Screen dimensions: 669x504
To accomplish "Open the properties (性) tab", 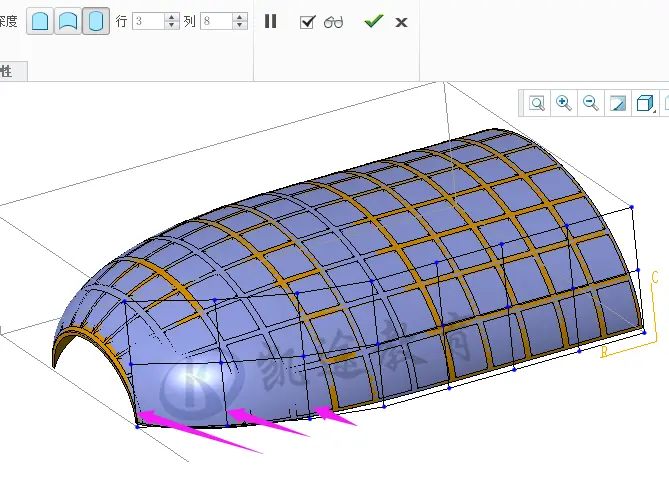I will tap(13, 71).
